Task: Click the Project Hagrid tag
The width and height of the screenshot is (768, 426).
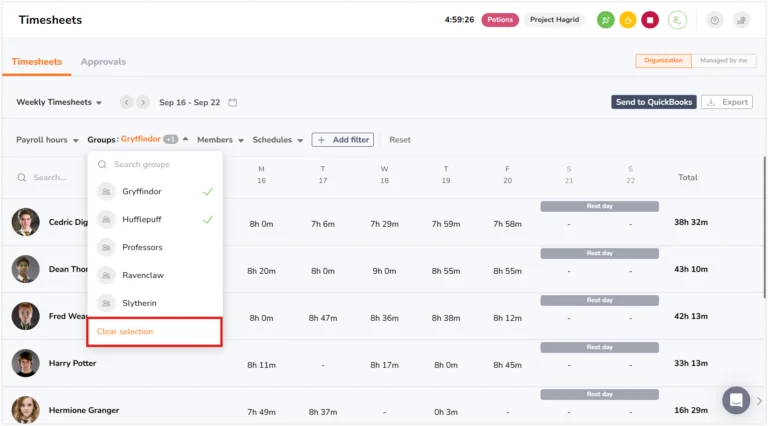Action: coord(554,20)
